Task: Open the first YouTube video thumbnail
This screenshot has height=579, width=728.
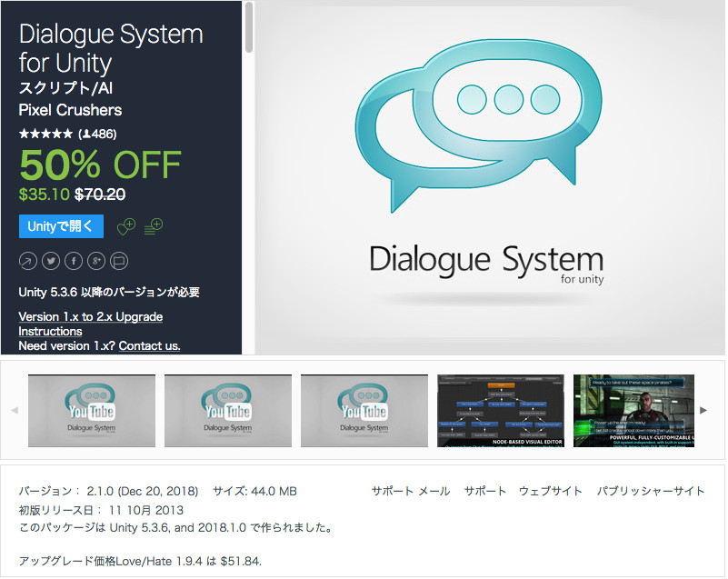Action: (x=92, y=411)
